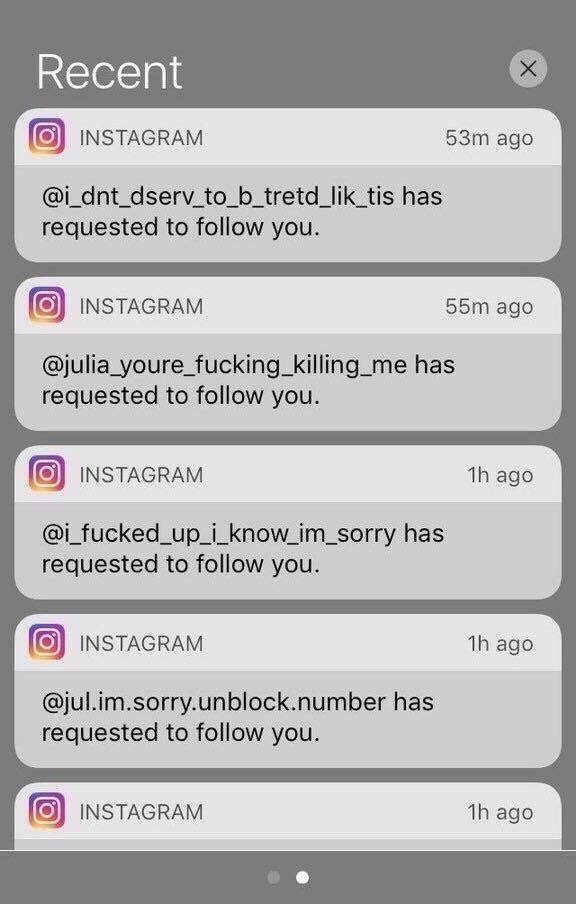Clear recent notifications with the X button
Viewport: 576px width, 904px height.
pyautogui.click(x=528, y=69)
